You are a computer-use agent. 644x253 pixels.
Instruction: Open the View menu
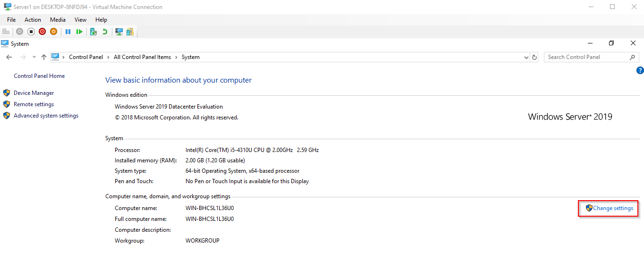(80, 20)
